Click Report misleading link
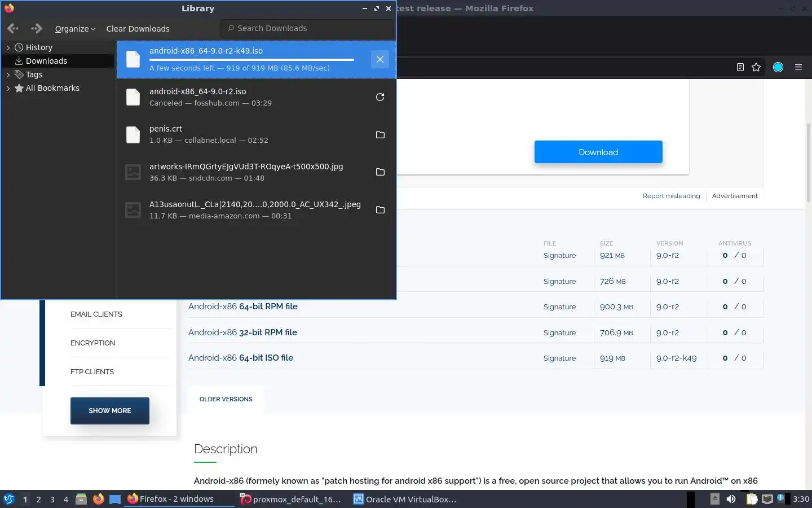This screenshot has height=508, width=812. point(671,196)
